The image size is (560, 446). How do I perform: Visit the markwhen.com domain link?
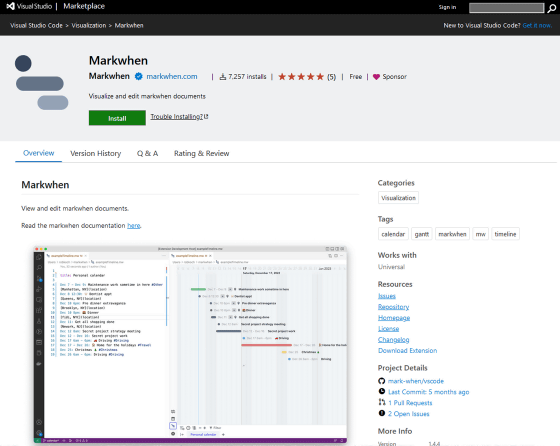172,76
